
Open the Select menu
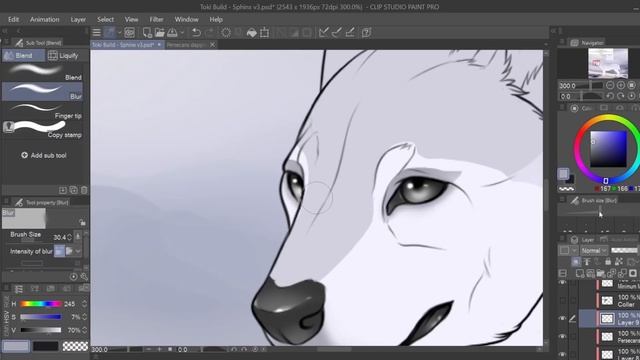(x=105, y=19)
